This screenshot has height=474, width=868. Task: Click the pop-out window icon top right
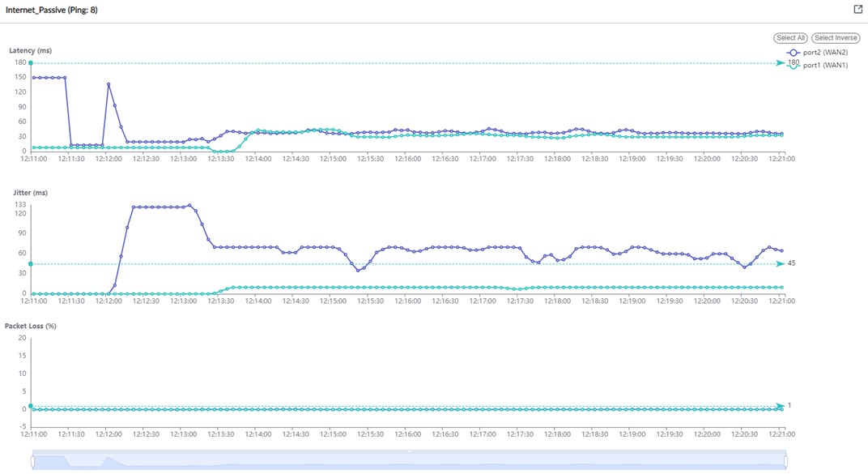857,8
